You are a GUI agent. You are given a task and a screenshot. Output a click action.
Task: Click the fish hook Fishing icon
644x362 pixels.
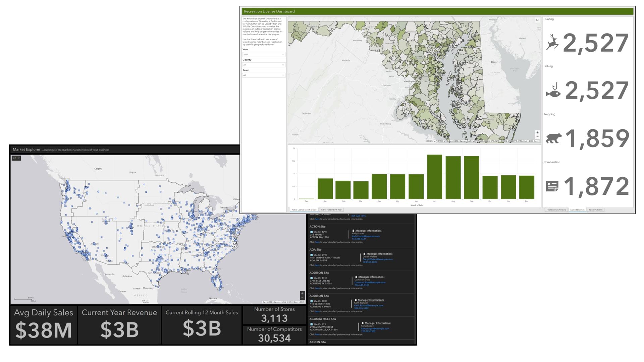click(x=553, y=90)
